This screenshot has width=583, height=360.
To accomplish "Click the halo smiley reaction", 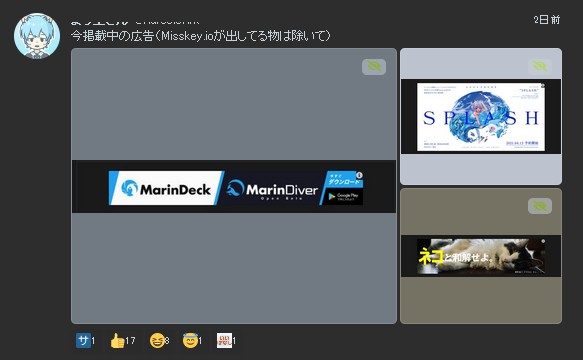I will (192, 340).
